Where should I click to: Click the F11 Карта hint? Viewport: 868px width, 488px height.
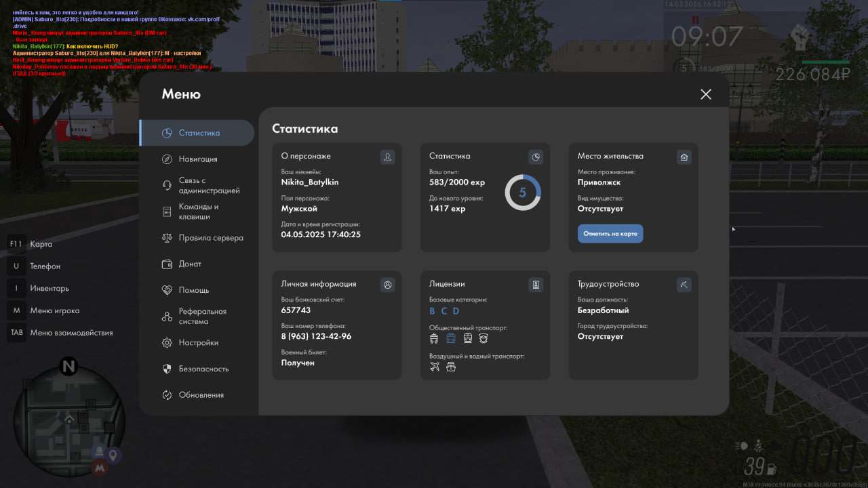[x=31, y=244]
